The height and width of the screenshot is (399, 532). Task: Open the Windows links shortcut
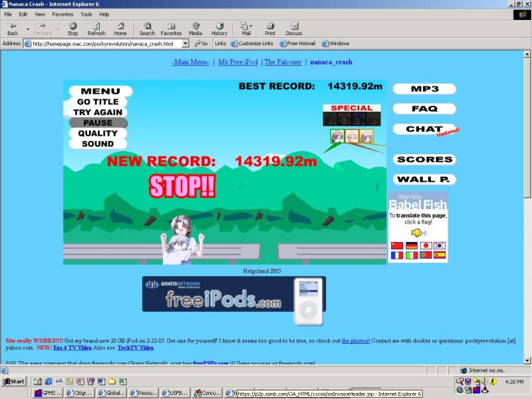tap(335, 43)
